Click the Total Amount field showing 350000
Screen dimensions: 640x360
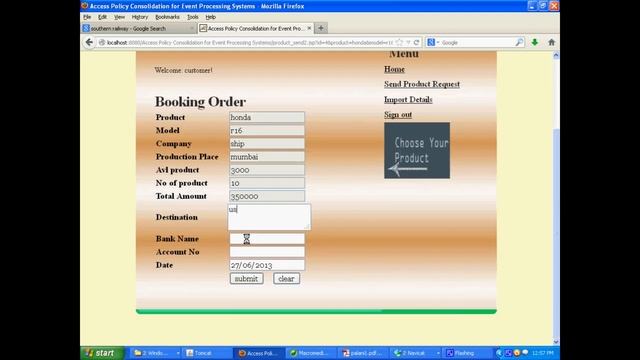[267, 196]
